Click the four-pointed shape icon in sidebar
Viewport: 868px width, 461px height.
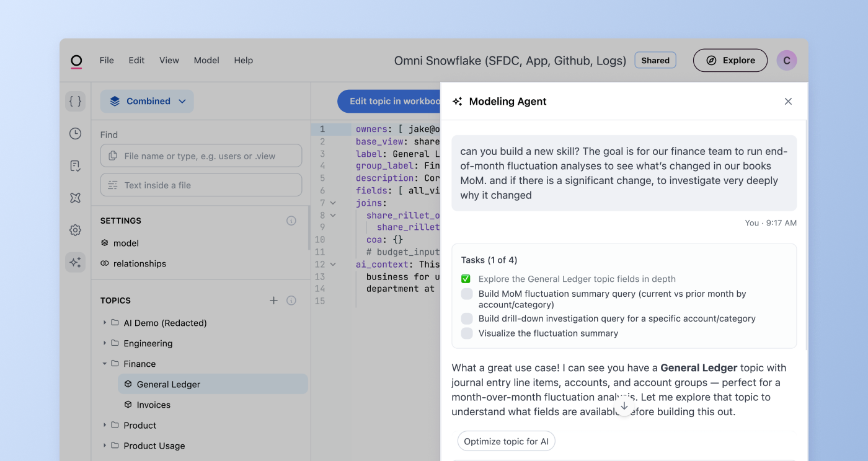[75, 198]
